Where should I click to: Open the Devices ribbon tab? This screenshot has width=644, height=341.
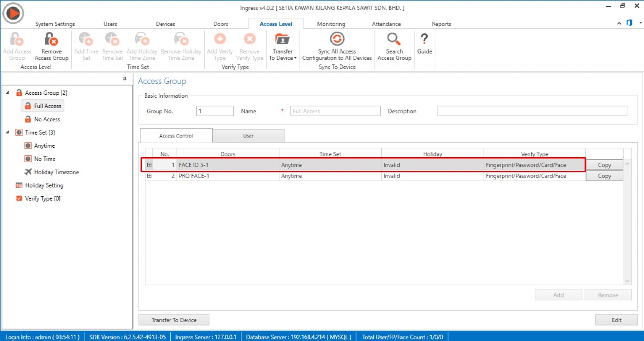[x=166, y=24]
